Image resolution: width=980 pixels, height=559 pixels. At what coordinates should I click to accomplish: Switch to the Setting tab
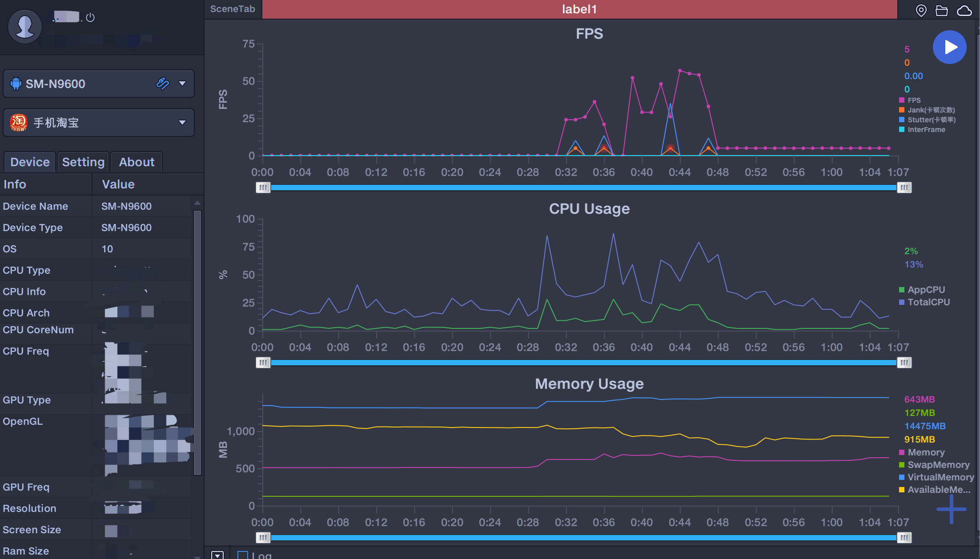(83, 162)
